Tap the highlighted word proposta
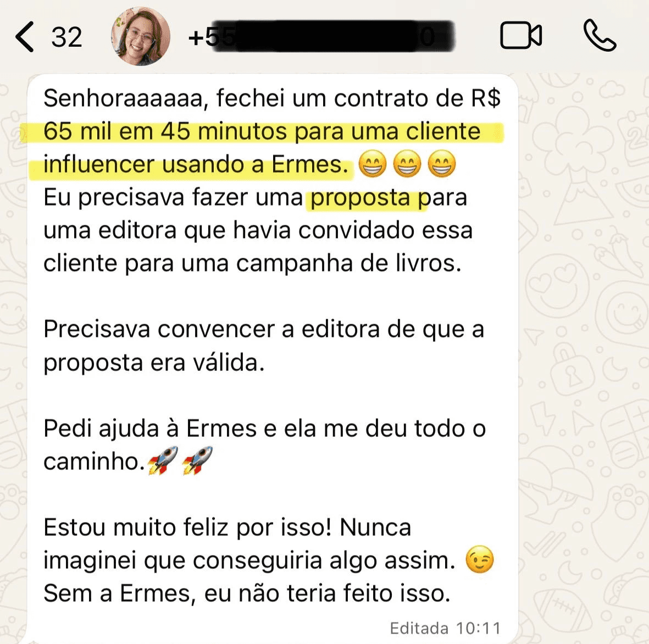This screenshot has height=644, width=649. click(x=360, y=198)
